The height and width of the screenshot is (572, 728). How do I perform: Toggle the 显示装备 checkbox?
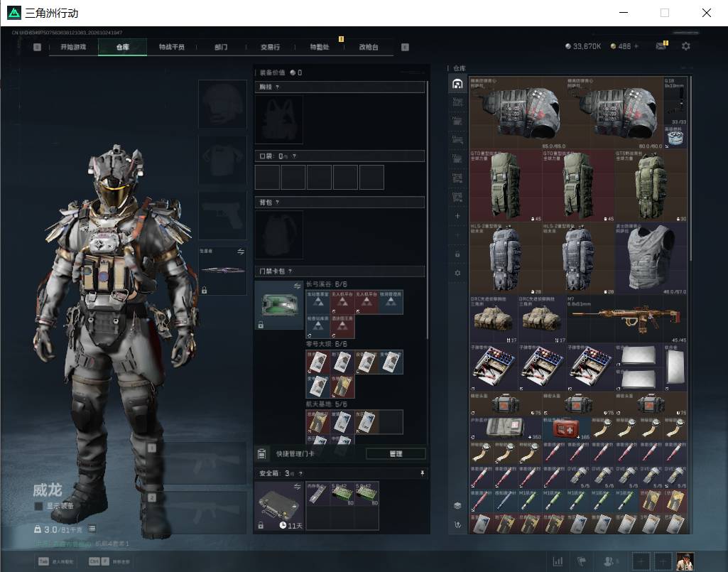(38, 506)
